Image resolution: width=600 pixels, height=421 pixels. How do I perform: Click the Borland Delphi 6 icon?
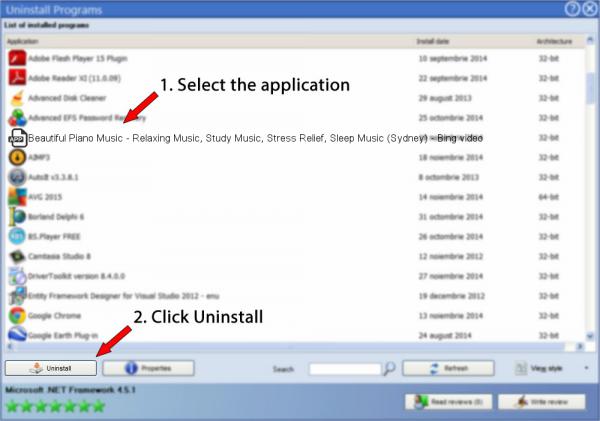[17, 217]
